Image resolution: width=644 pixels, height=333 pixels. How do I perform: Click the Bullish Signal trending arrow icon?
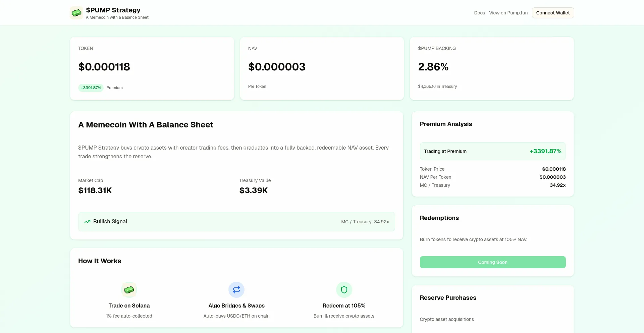[x=87, y=222]
